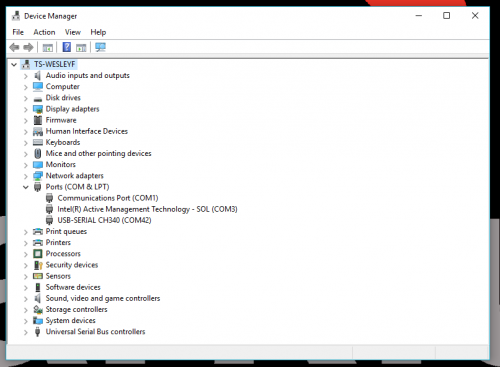Select the Security devices label

click(x=72, y=265)
